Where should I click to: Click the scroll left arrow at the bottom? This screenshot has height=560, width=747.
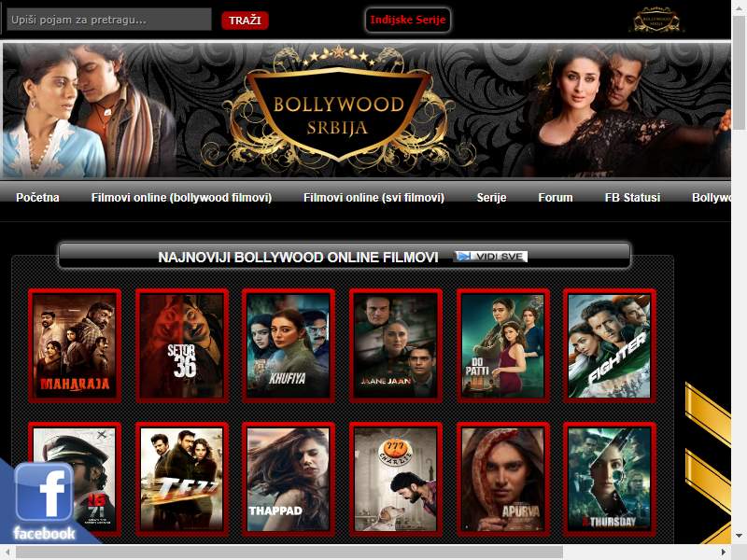[7, 553]
